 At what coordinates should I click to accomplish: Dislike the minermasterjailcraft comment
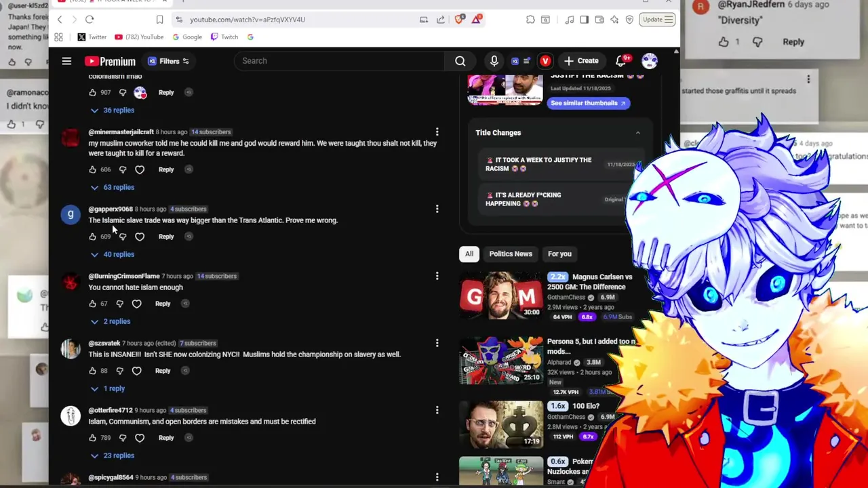(x=123, y=169)
